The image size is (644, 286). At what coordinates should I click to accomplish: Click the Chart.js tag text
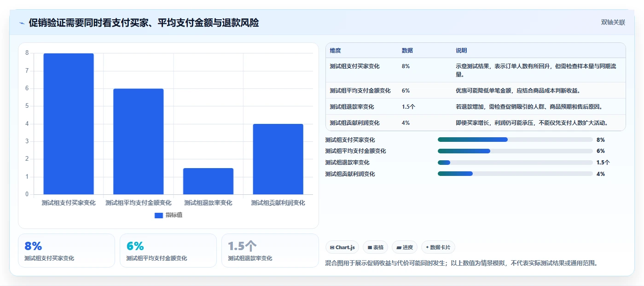coord(345,247)
